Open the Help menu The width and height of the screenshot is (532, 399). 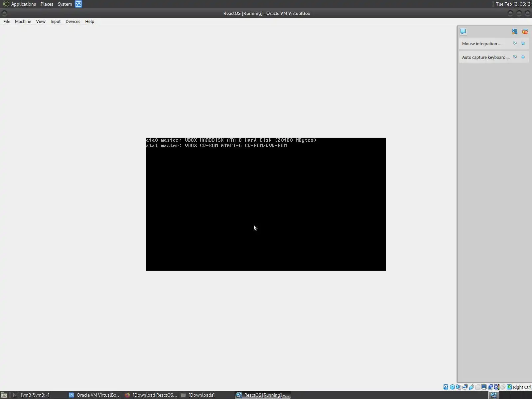89,21
